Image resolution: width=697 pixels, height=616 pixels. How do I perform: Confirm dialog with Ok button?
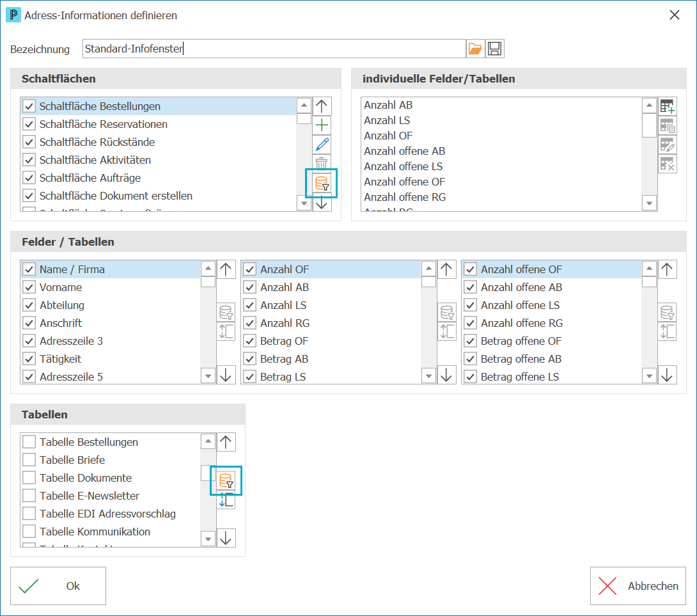58,586
